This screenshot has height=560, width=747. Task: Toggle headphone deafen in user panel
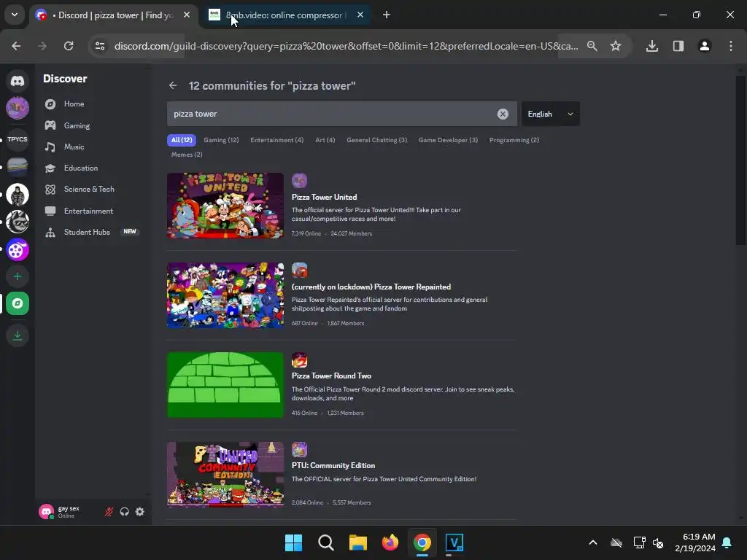[x=124, y=512]
